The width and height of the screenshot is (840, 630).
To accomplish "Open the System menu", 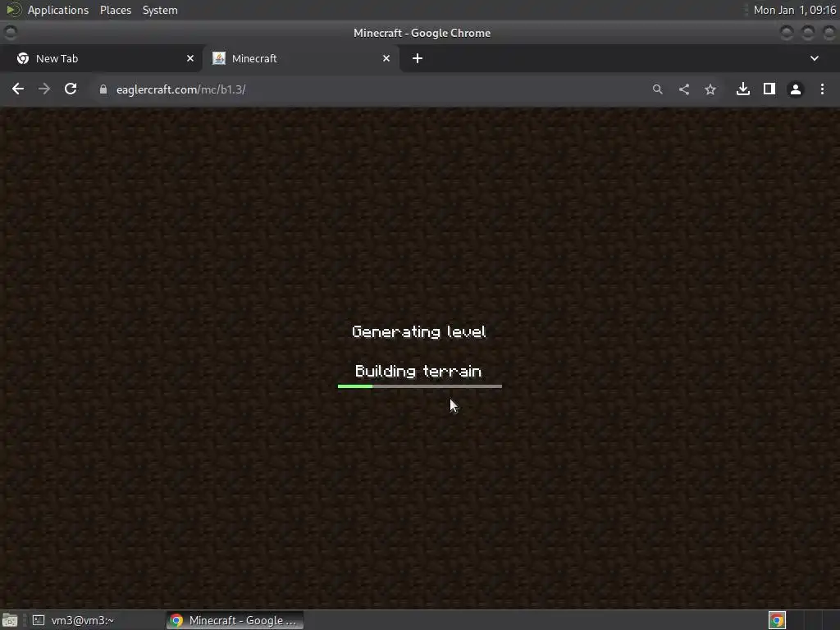I will coord(160,10).
